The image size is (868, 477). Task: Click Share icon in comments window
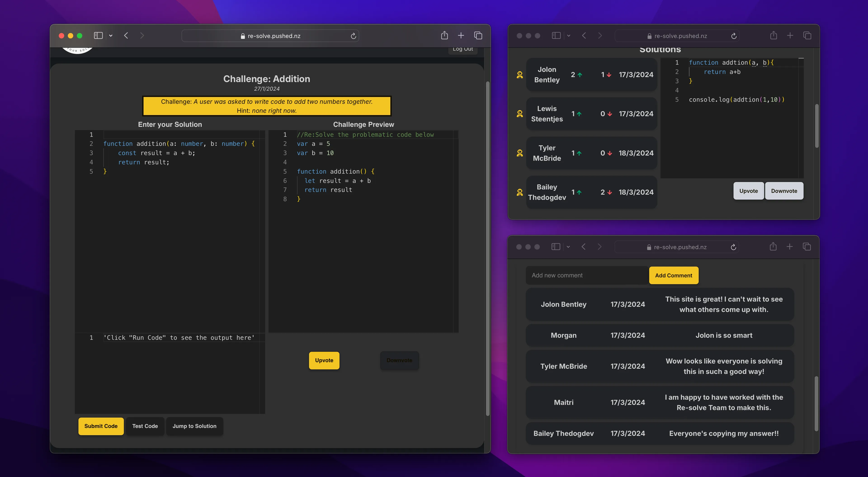pyautogui.click(x=773, y=246)
